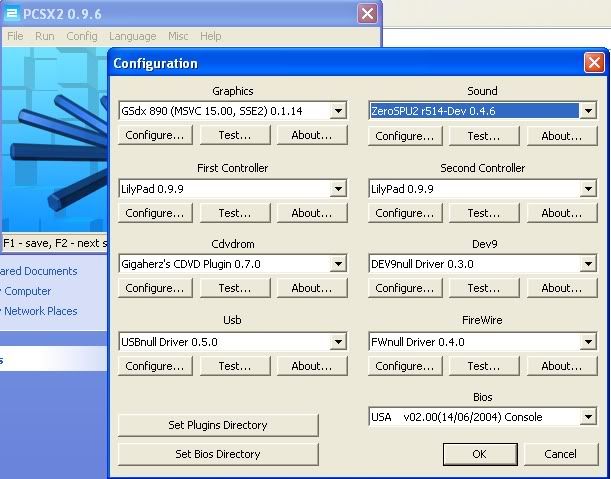Open About for First Controller

coord(312,213)
